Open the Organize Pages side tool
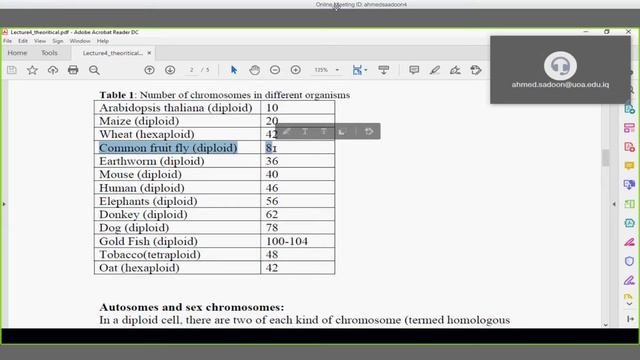The image size is (640, 360). [x=629, y=128]
